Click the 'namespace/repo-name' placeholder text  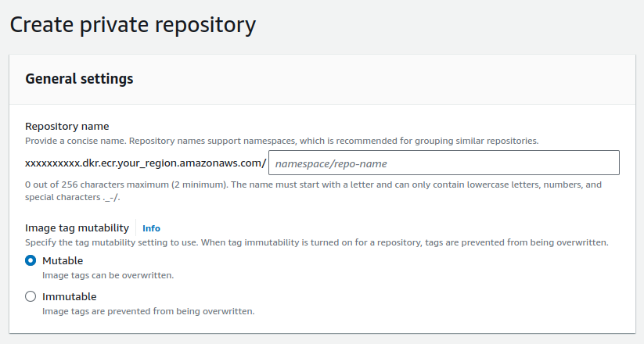pos(331,163)
